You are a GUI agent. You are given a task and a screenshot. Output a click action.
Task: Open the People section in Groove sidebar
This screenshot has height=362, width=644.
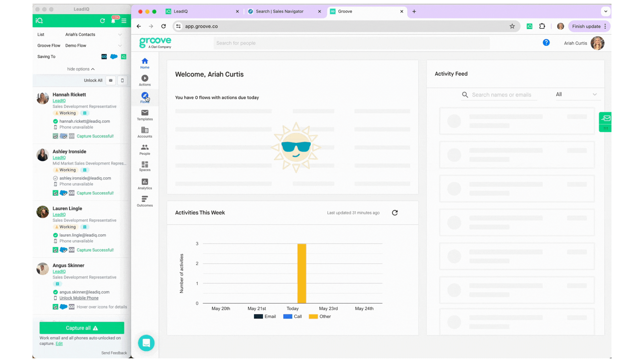[145, 149]
